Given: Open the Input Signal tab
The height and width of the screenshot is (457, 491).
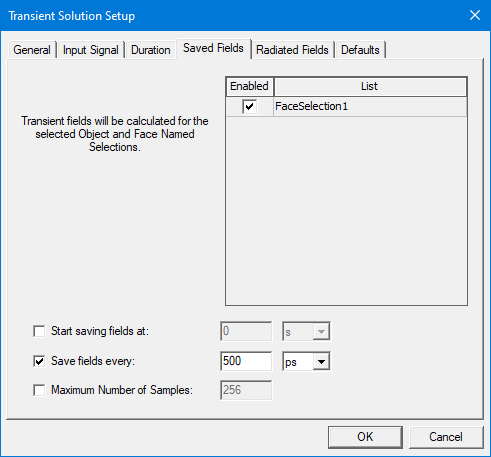Looking at the screenshot, I should (91, 50).
